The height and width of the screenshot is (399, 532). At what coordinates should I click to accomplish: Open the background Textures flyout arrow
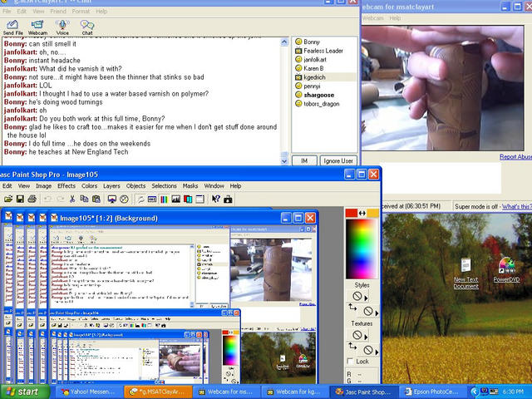pyautogui.click(x=377, y=352)
